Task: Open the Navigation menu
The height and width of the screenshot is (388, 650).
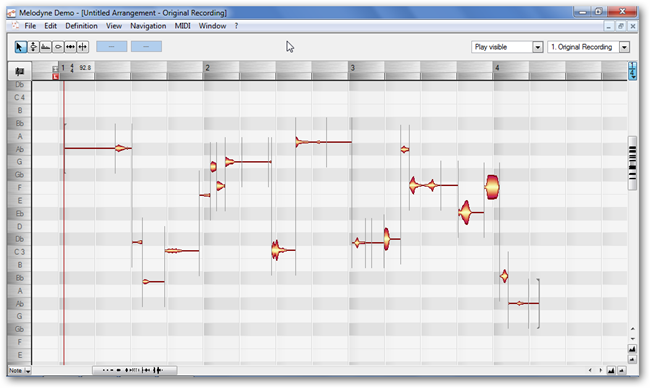Action: pyautogui.click(x=148, y=26)
